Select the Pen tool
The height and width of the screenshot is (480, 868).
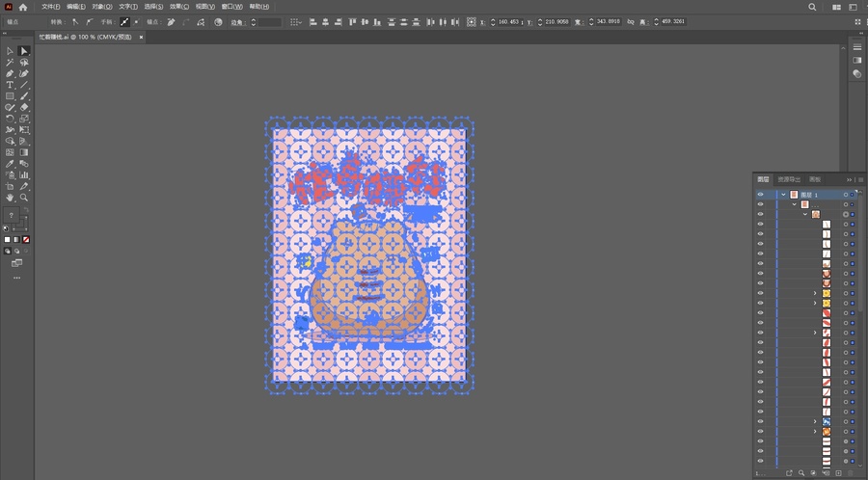tap(10, 73)
